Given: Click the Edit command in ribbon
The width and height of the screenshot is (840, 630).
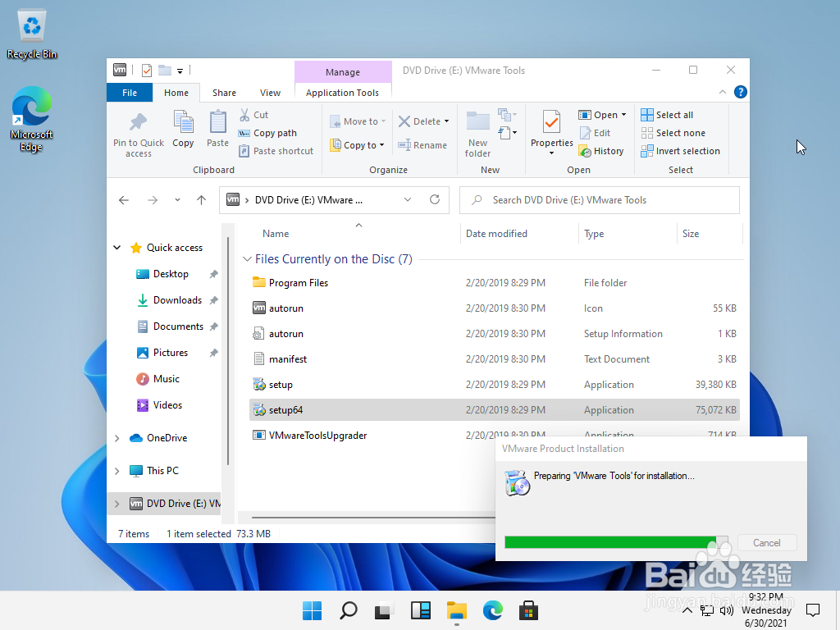Looking at the screenshot, I should (x=595, y=133).
